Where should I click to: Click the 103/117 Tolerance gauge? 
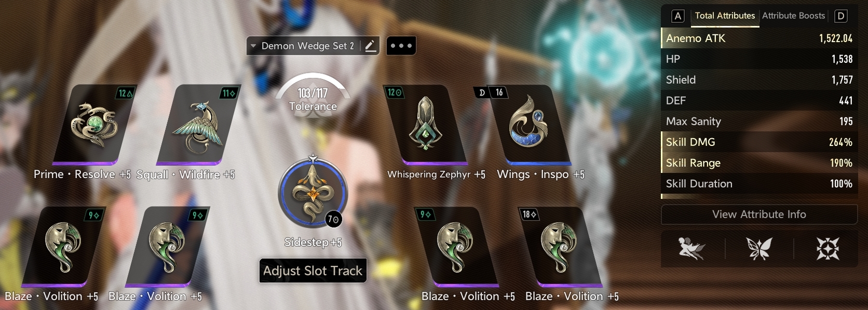313,96
